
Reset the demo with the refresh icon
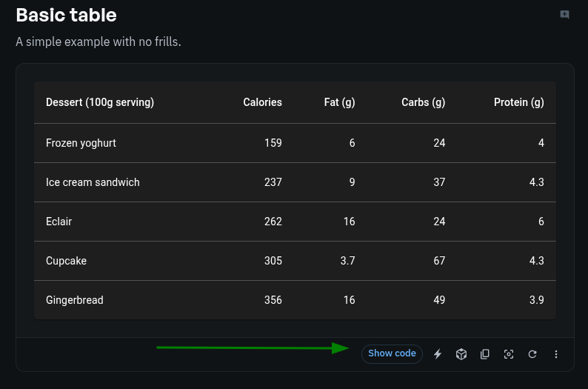coord(532,354)
